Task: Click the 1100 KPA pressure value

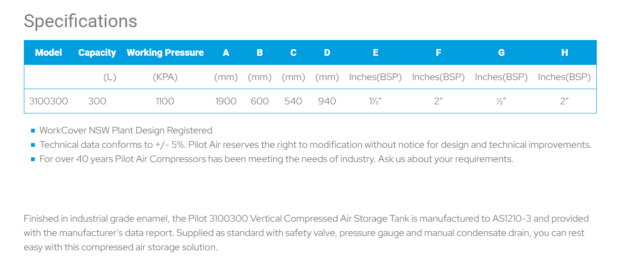Action: click(x=165, y=101)
